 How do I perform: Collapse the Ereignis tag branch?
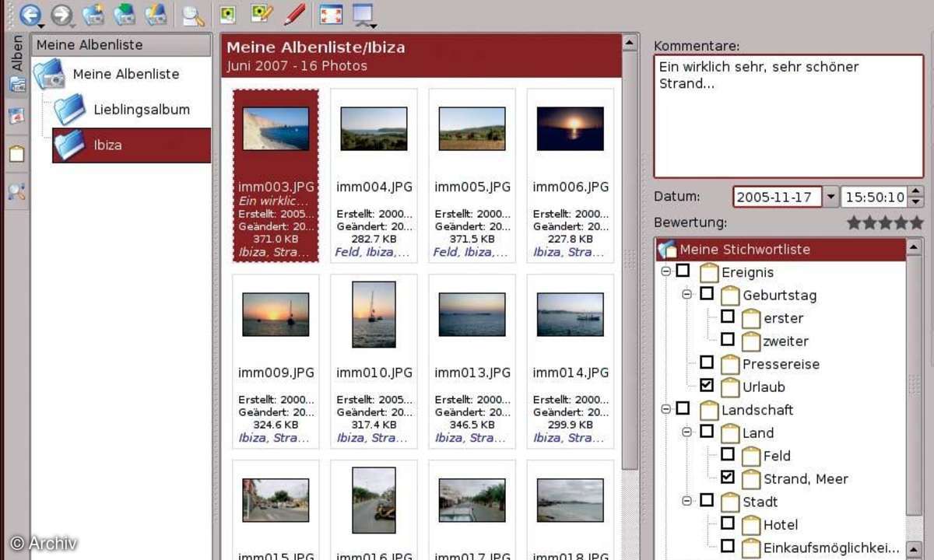click(x=665, y=271)
